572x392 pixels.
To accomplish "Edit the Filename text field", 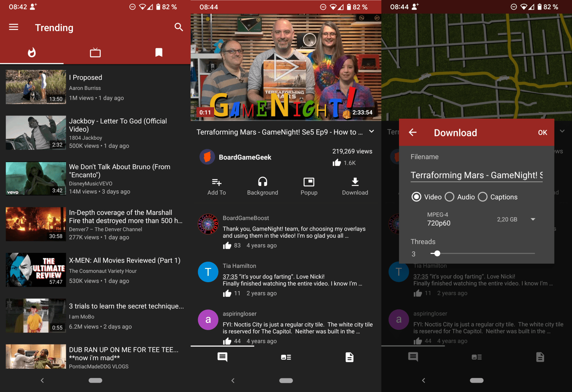I will coord(477,175).
